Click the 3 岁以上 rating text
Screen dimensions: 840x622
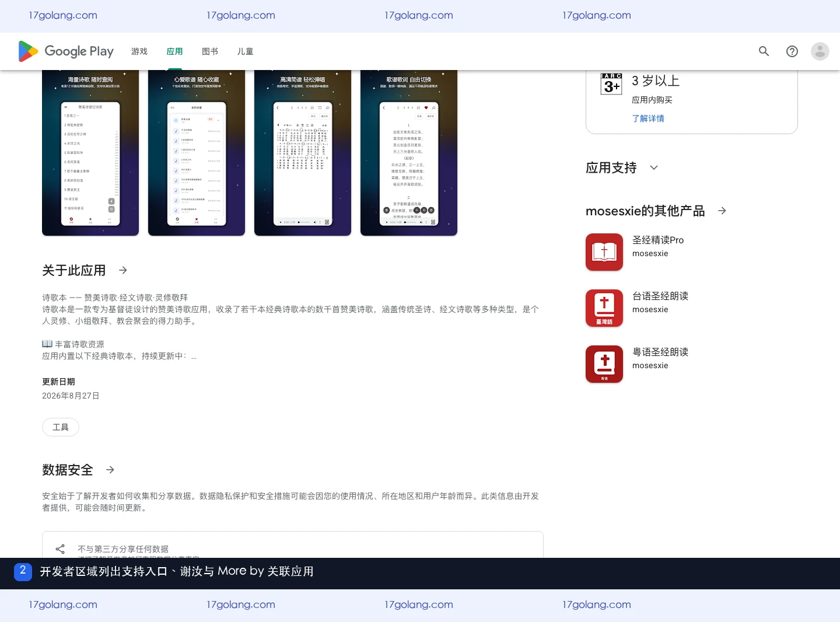click(x=656, y=81)
